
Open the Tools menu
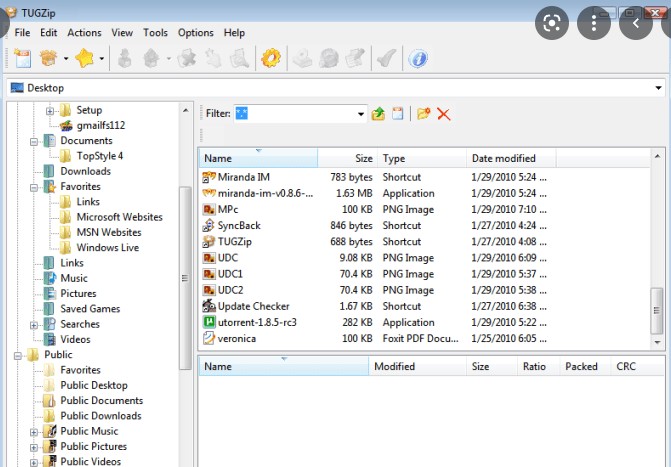[155, 33]
